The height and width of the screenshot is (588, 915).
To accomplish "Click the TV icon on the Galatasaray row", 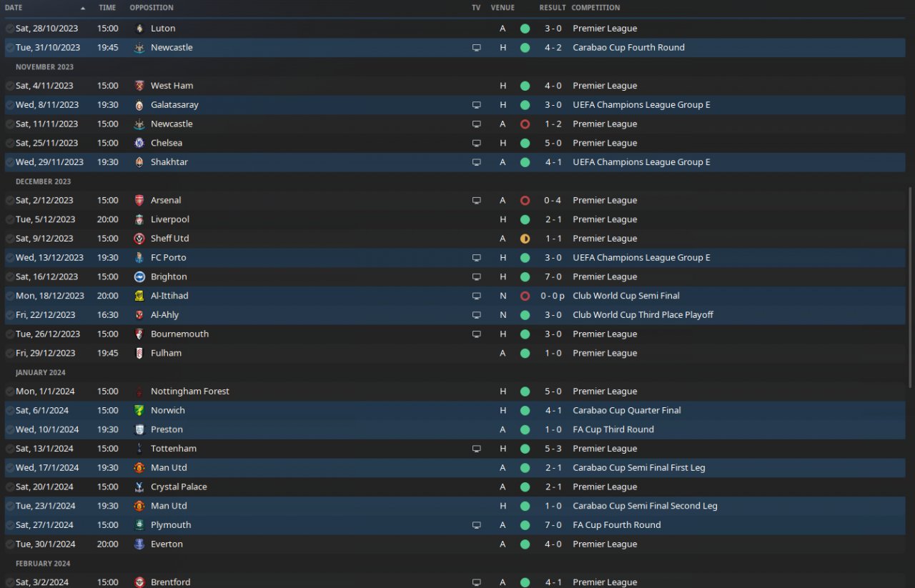I will 477,105.
